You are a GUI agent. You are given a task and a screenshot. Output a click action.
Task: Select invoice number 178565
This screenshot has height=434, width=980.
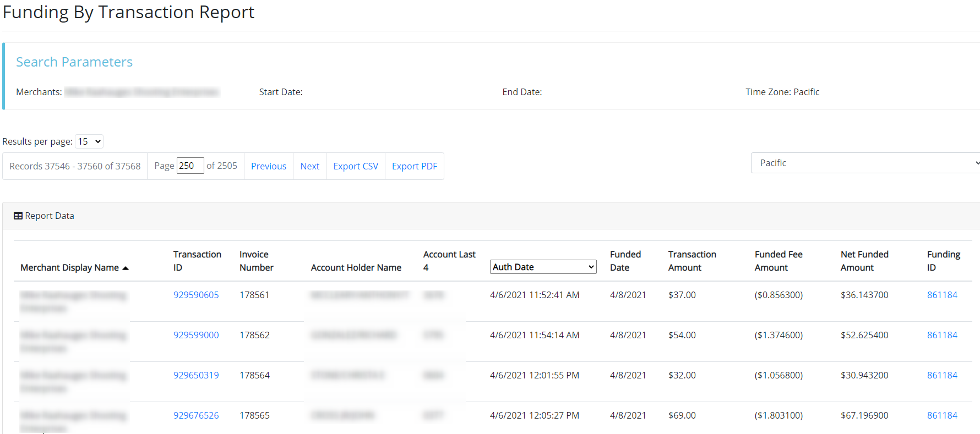pyautogui.click(x=254, y=415)
